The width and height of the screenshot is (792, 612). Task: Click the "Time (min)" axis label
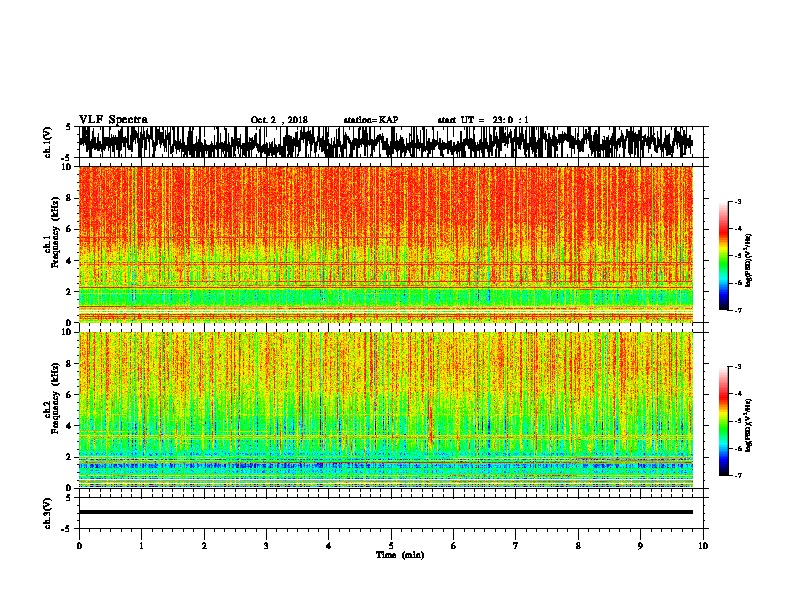pyautogui.click(x=400, y=555)
